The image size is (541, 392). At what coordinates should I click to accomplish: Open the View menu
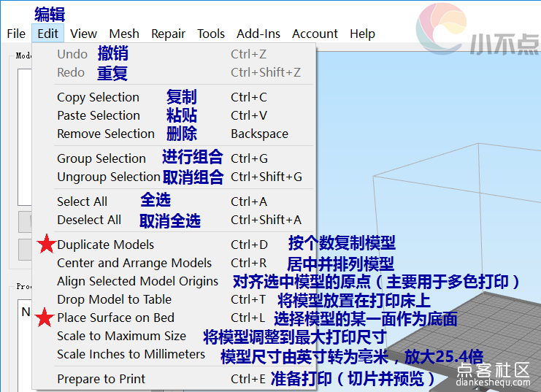83,34
